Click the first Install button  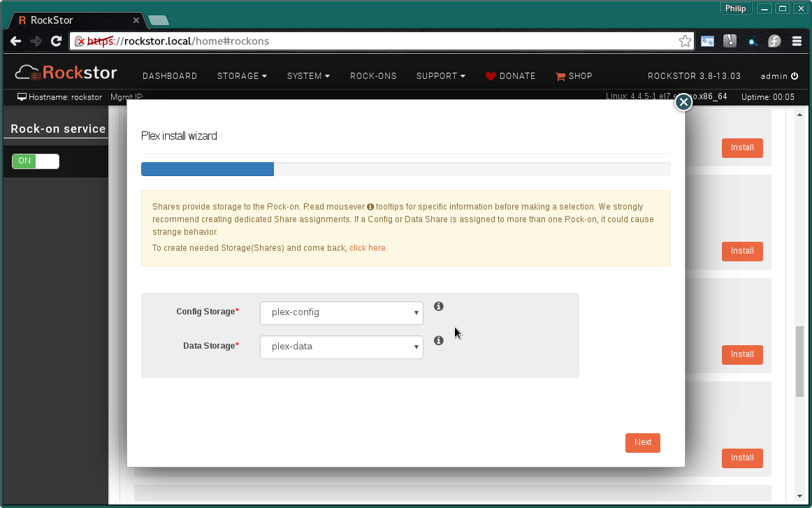(742, 147)
